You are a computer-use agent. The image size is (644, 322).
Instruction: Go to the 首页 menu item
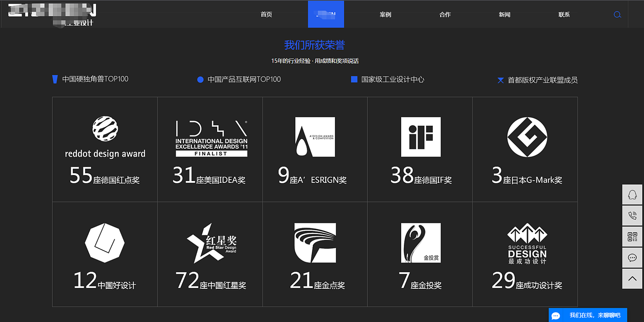point(266,14)
